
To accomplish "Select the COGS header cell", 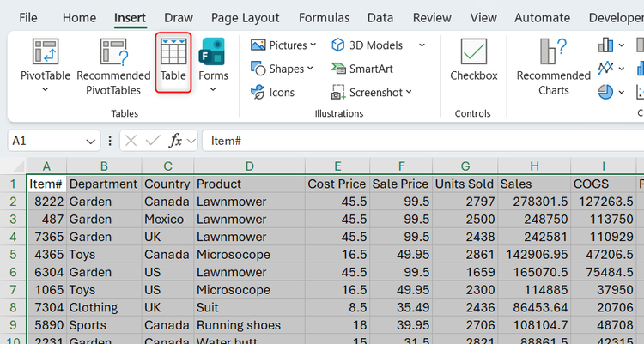I will (x=604, y=184).
